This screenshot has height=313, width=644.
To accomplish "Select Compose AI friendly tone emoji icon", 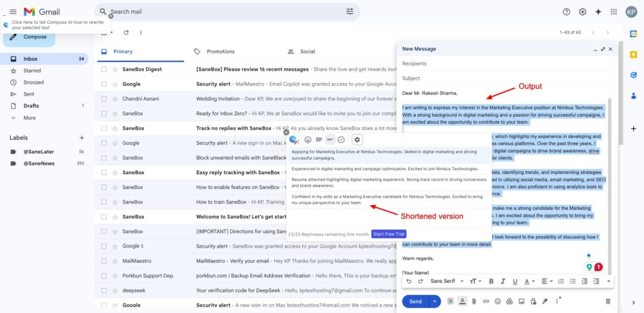I will pos(308,140).
